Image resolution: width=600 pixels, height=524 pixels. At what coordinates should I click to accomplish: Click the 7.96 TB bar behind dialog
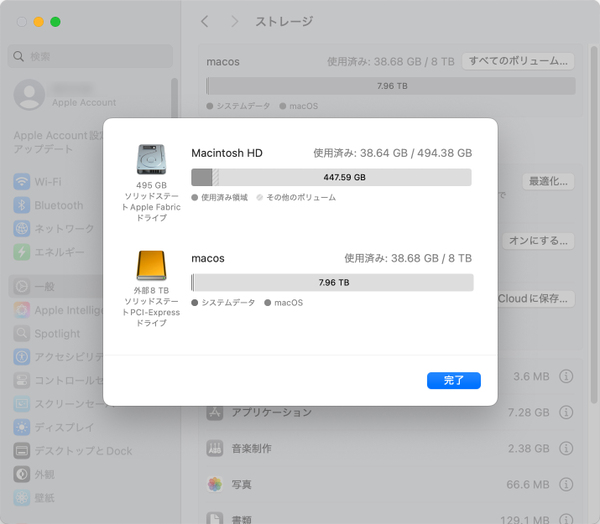(391, 86)
